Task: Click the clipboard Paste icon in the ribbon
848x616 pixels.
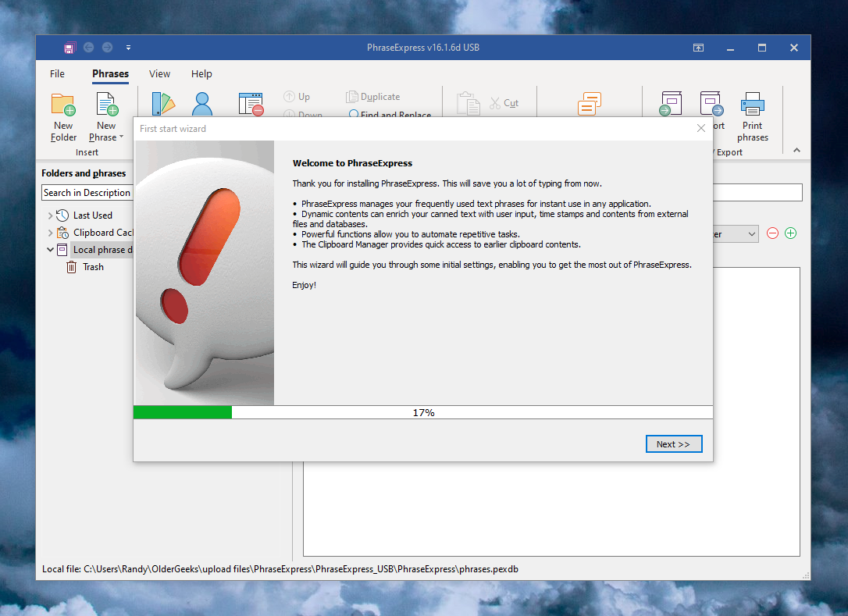Action: pyautogui.click(x=469, y=103)
